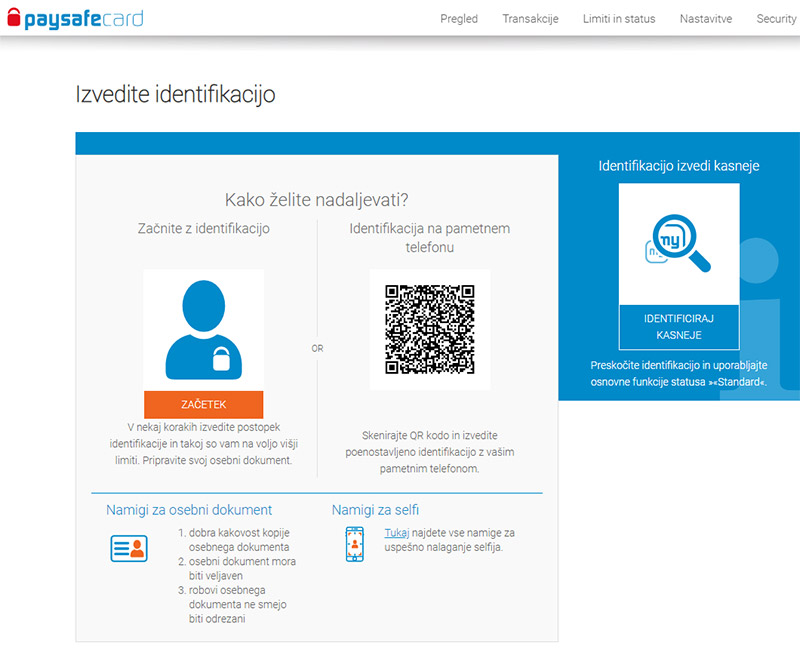The image size is (800, 650).
Task: Click the person with padlock icon
Action: 203,329
